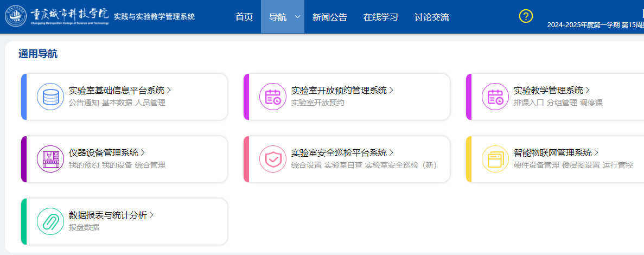Click the paperclip icon for 数据报表与统计分析
The width and height of the screenshot is (644, 255).
50,221
